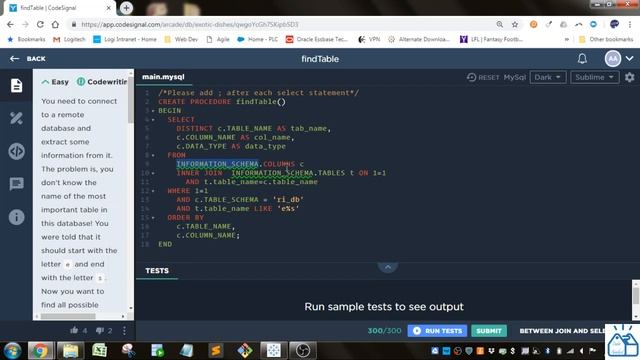Click the browser home icon
Viewport: 640px width, 360px height.
point(55,24)
